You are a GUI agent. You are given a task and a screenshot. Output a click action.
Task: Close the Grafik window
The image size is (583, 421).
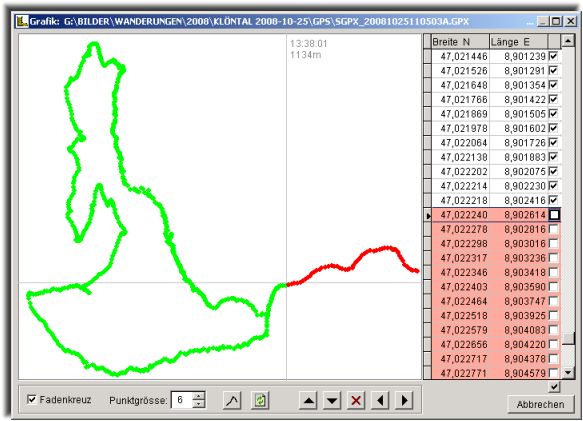(570, 22)
